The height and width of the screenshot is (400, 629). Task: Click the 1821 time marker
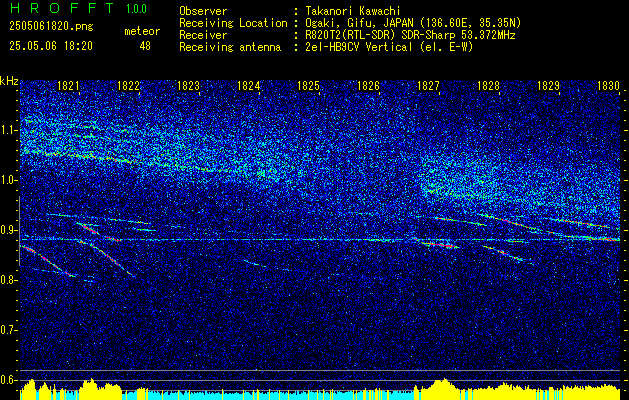(x=68, y=86)
